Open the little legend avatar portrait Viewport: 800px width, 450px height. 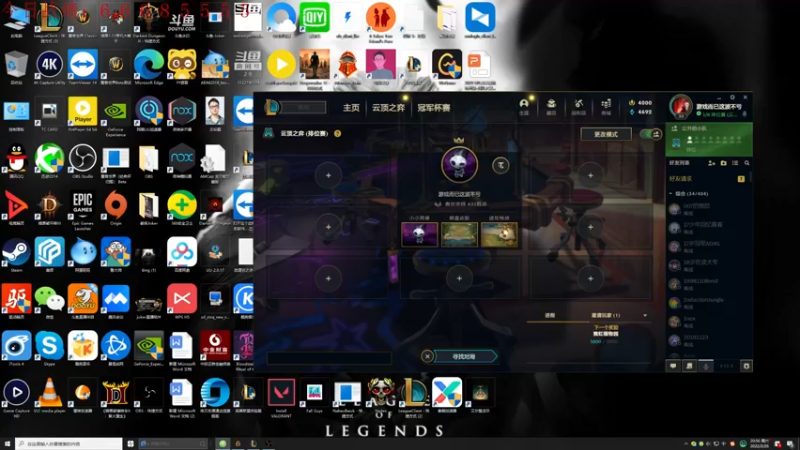pos(459,164)
